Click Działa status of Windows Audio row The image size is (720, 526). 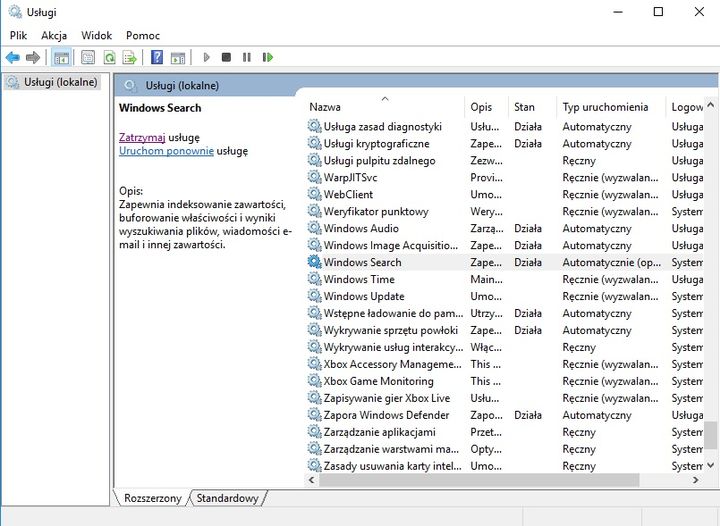[528, 228]
